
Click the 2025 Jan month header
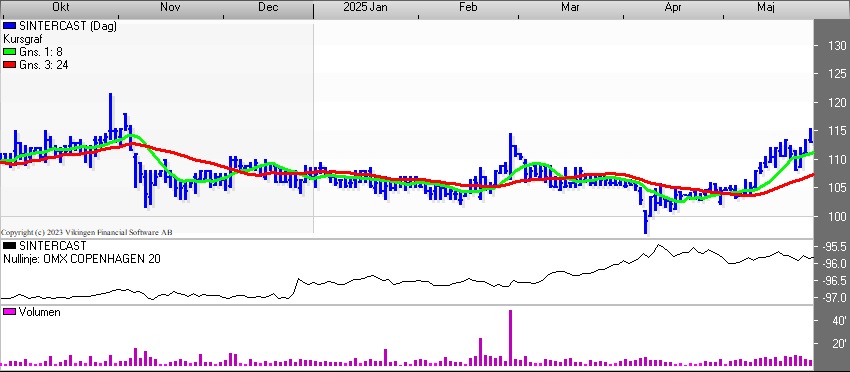(365, 7)
